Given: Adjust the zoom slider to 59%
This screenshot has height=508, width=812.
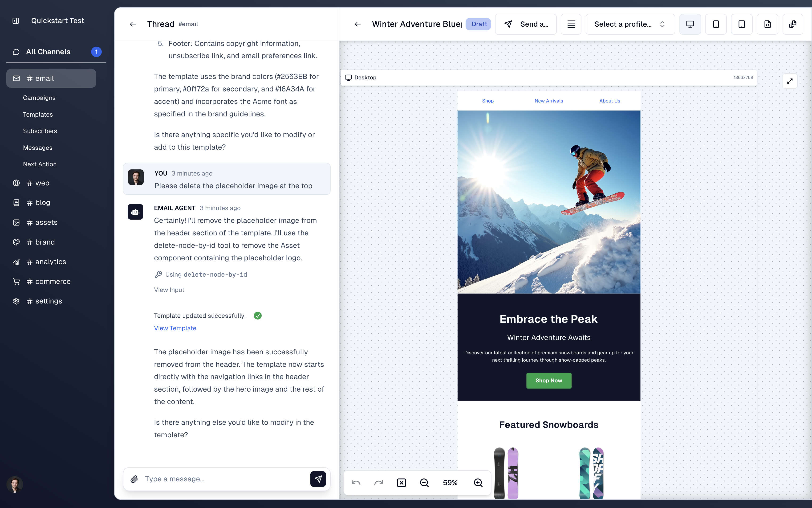Looking at the screenshot, I should (x=451, y=482).
